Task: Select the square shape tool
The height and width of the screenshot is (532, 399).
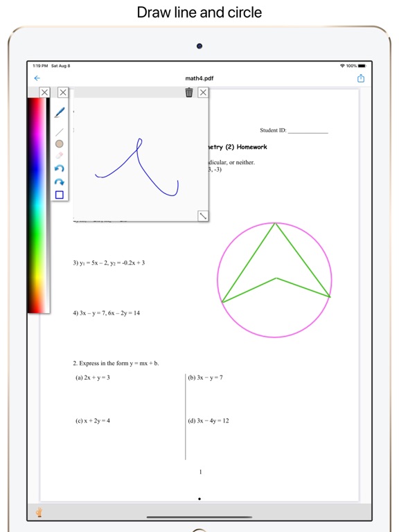Action: 60,195
